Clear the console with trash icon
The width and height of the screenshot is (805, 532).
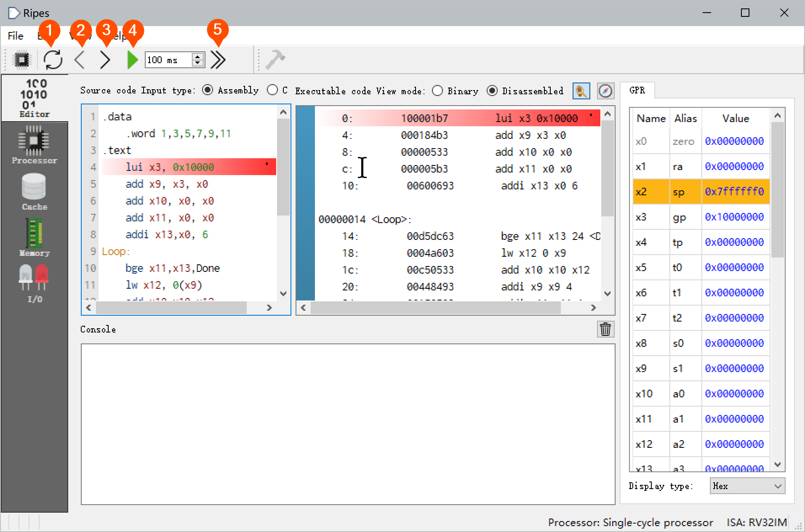pos(605,329)
